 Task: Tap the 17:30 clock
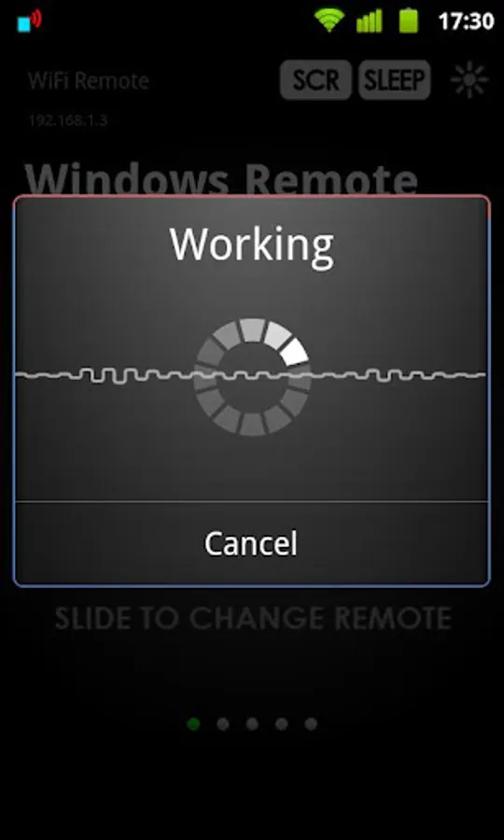(x=466, y=21)
